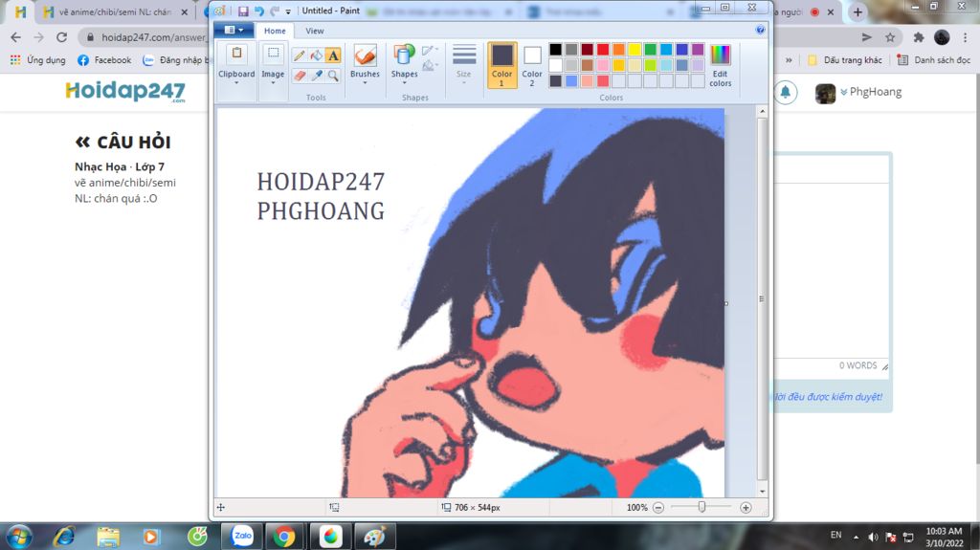Open the shape Fill dropdown
The width and height of the screenshot is (980, 550).
coord(430,65)
